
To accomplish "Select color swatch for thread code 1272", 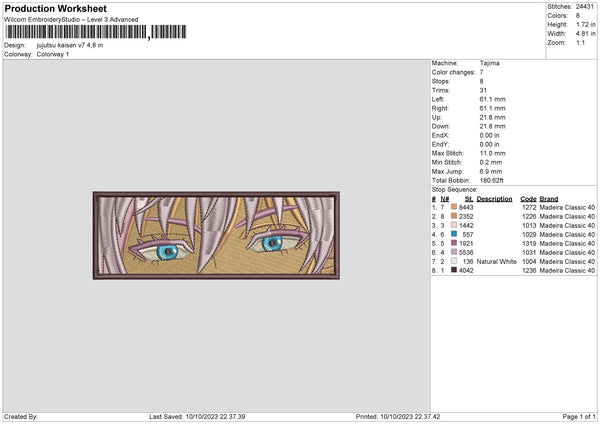I will click(454, 207).
